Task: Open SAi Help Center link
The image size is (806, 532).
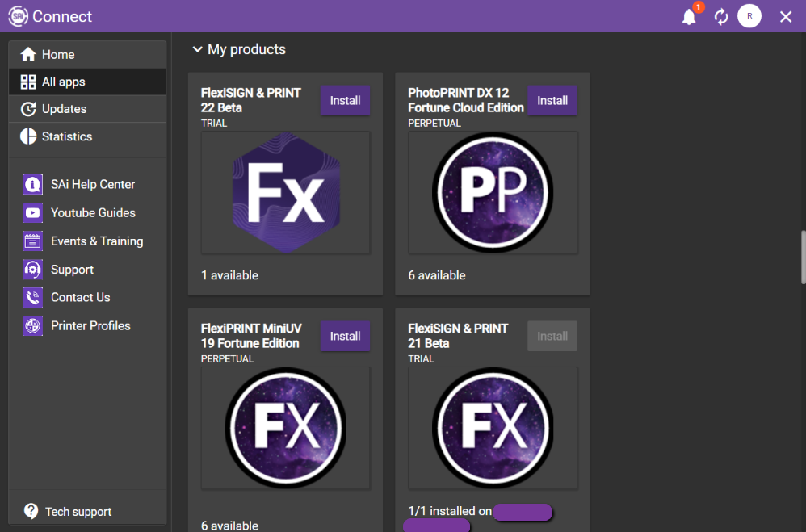Action: click(93, 184)
